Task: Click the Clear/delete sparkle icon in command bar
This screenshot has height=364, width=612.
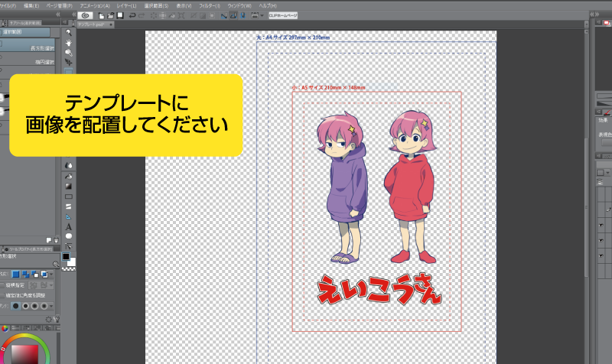Action: point(154,15)
